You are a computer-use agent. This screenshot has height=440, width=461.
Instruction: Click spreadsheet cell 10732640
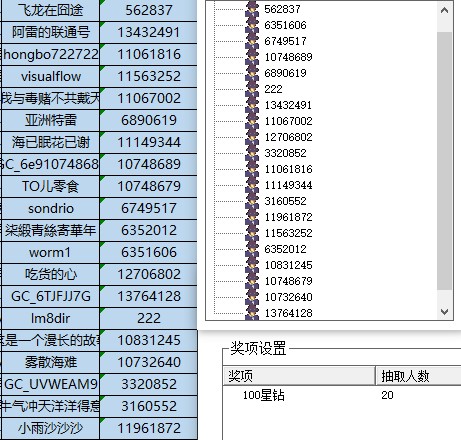tap(149, 362)
